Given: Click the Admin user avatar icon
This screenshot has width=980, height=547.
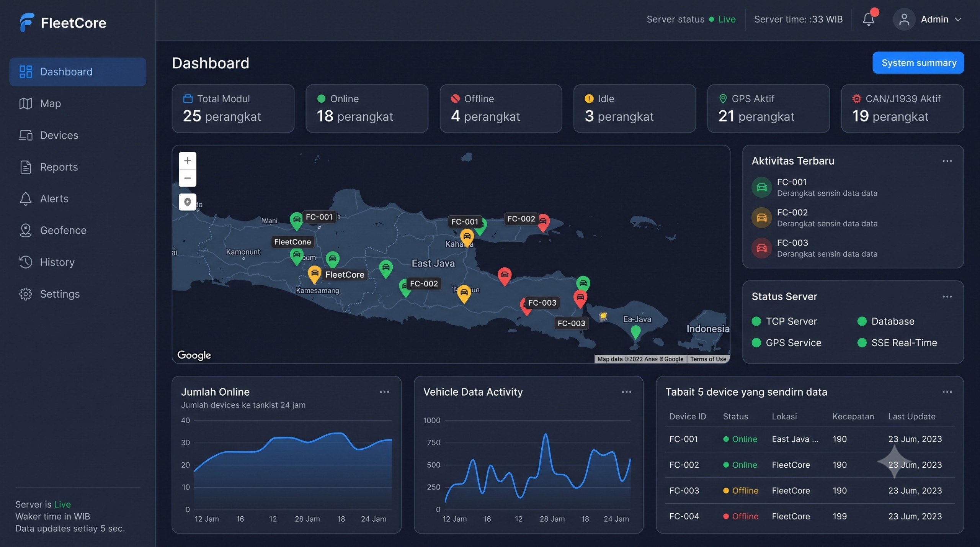Looking at the screenshot, I should tap(904, 19).
